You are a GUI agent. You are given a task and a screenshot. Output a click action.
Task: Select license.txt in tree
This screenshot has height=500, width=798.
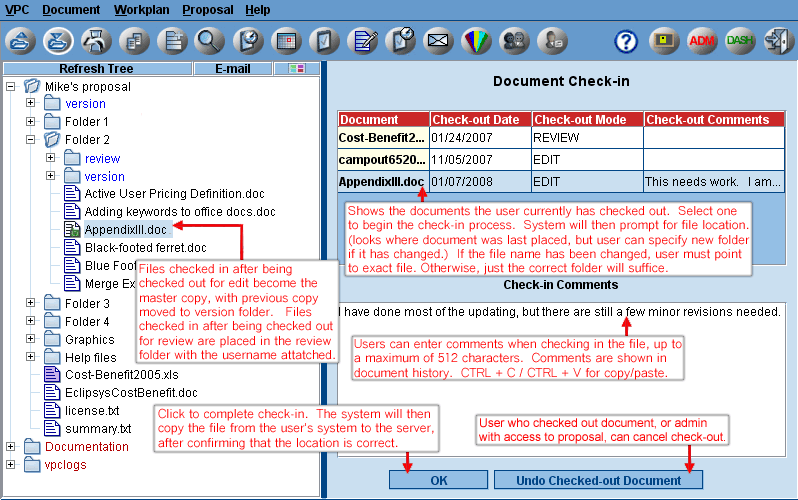[x=92, y=410]
